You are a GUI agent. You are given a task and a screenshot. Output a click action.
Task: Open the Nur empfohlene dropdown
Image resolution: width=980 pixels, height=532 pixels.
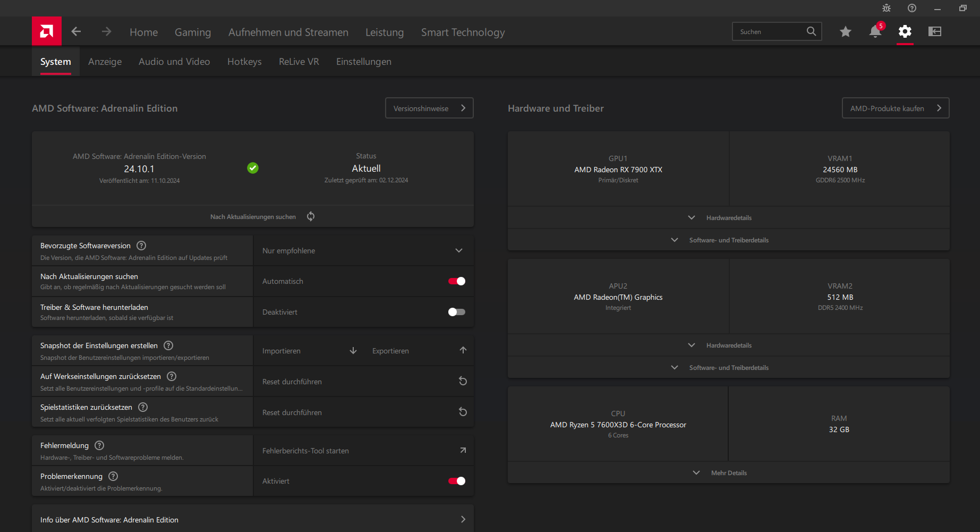[364, 250]
